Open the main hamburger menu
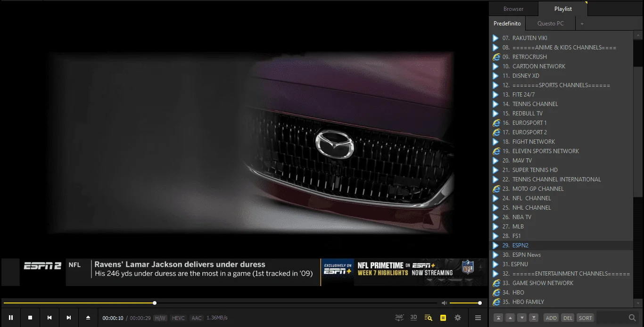 click(478, 318)
